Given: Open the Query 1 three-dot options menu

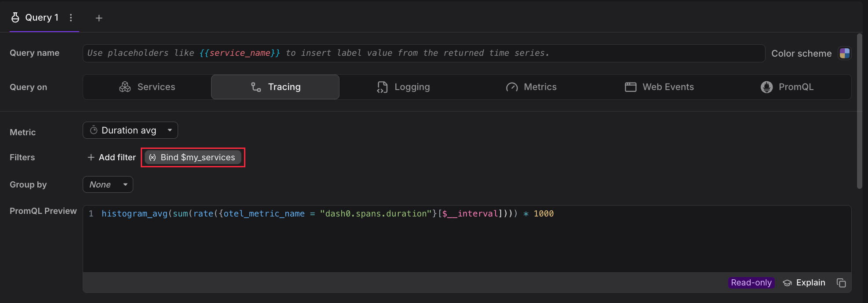Looking at the screenshot, I should coord(71,18).
